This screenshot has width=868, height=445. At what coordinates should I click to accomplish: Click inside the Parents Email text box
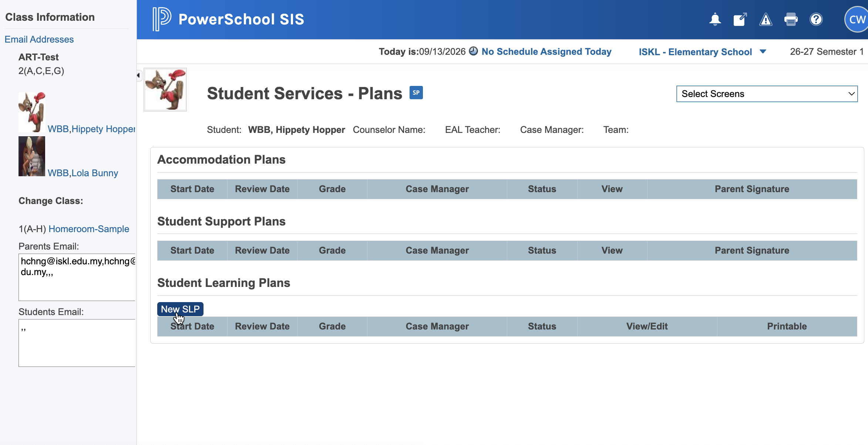pos(77,277)
